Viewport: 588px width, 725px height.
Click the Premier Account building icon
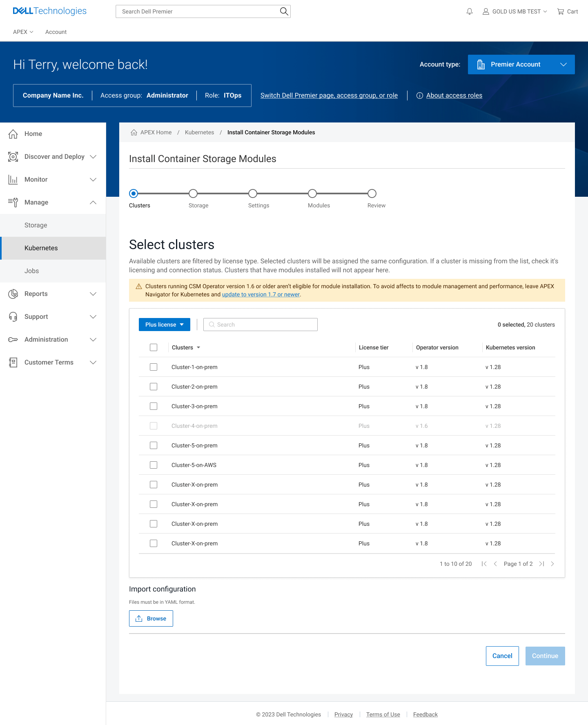point(481,64)
